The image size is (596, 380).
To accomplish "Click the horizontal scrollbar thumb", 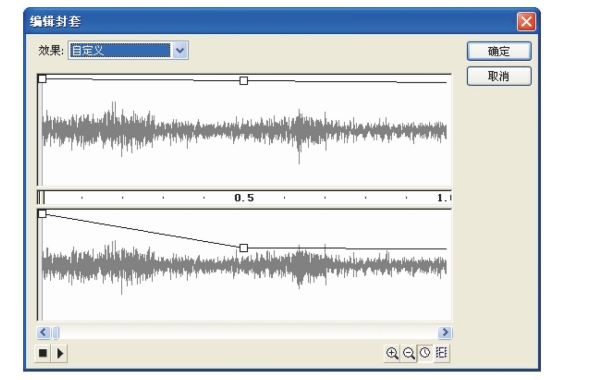I will pyautogui.click(x=56, y=332).
